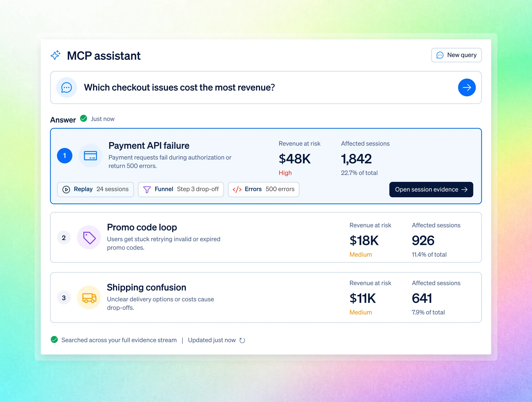The height and width of the screenshot is (402, 532).
Task: Click Searched across your full evidence stream
Action: click(119, 340)
